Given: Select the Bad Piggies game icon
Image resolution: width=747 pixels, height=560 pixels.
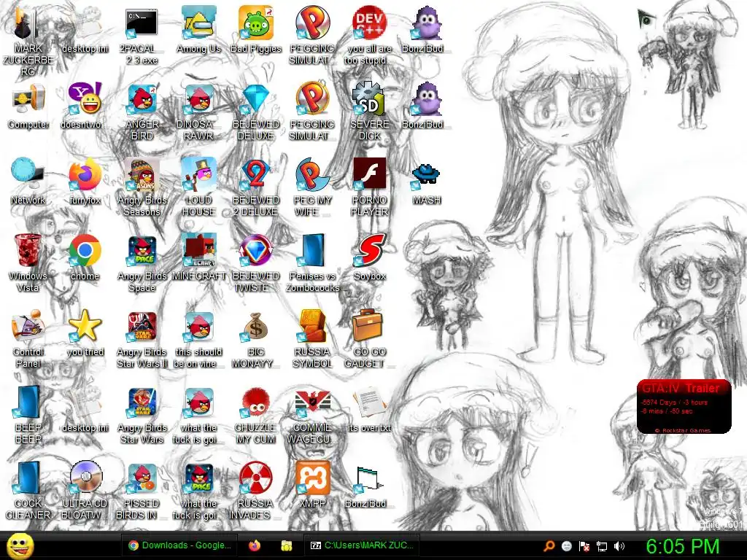Looking at the screenshot, I should [x=256, y=23].
